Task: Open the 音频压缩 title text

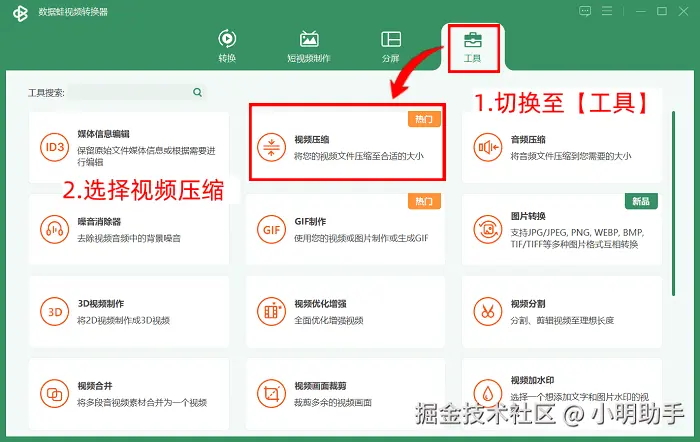Action: pyautogui.click(x=528, y=140)
